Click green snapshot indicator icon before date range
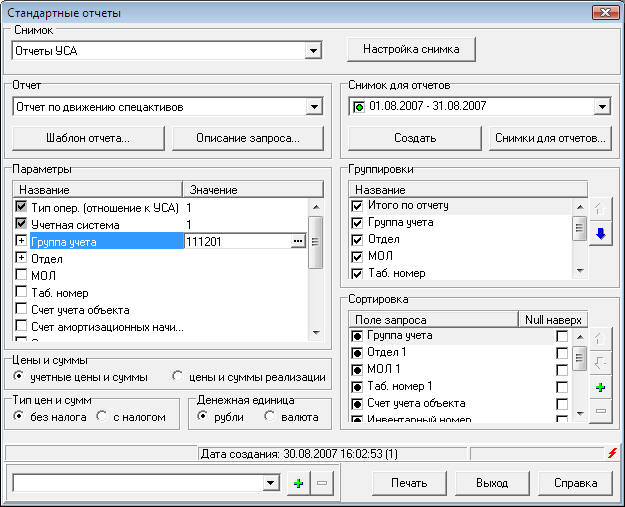625x507 pixels. 359,107
